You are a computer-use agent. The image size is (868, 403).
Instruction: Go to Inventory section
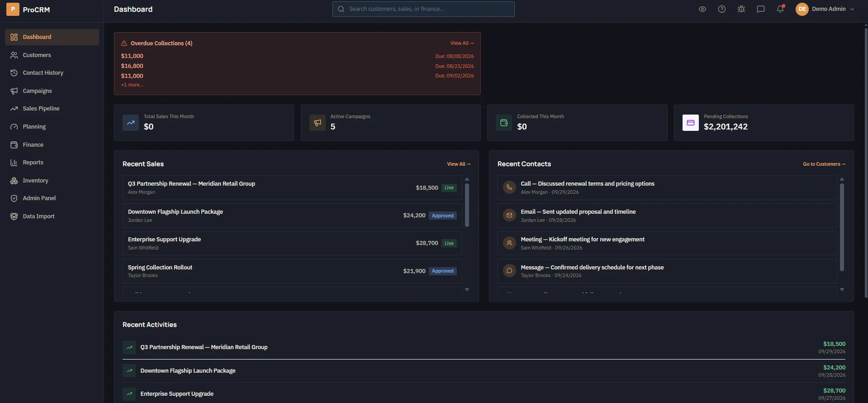coord(52,181)
